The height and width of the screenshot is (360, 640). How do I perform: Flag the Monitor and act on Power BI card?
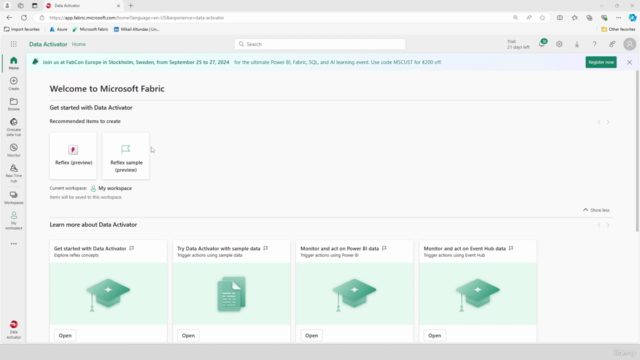coord(384,248)
